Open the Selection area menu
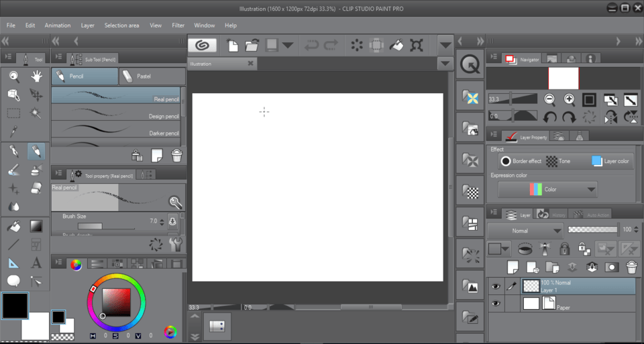 coord(121,25)
